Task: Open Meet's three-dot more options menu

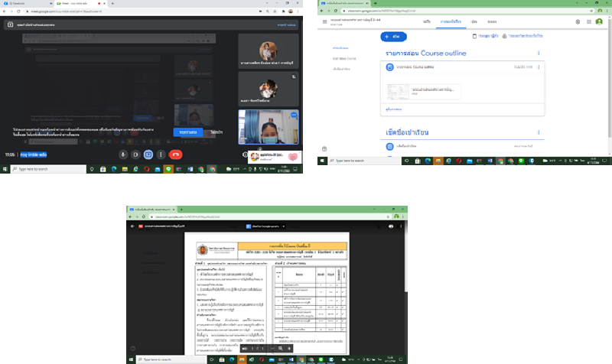Action: coord(161,154)
